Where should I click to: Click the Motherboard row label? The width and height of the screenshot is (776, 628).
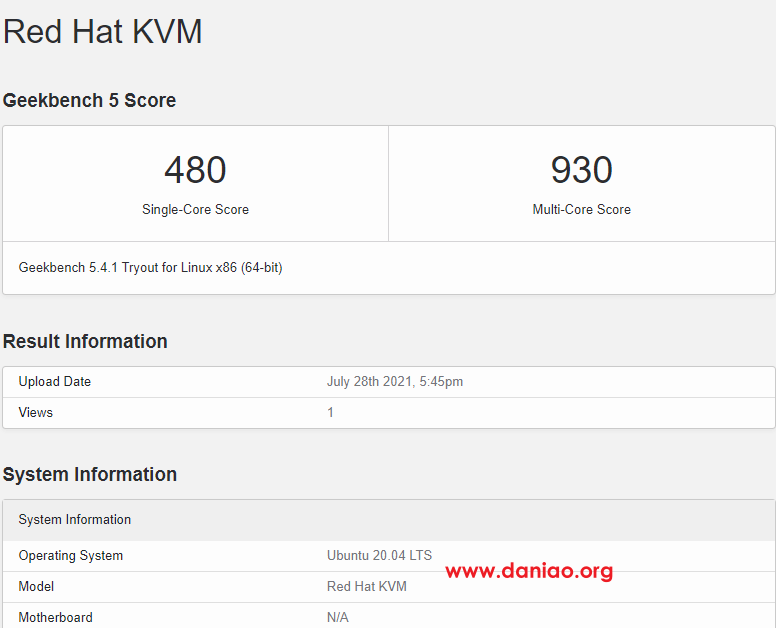(55, 618)
